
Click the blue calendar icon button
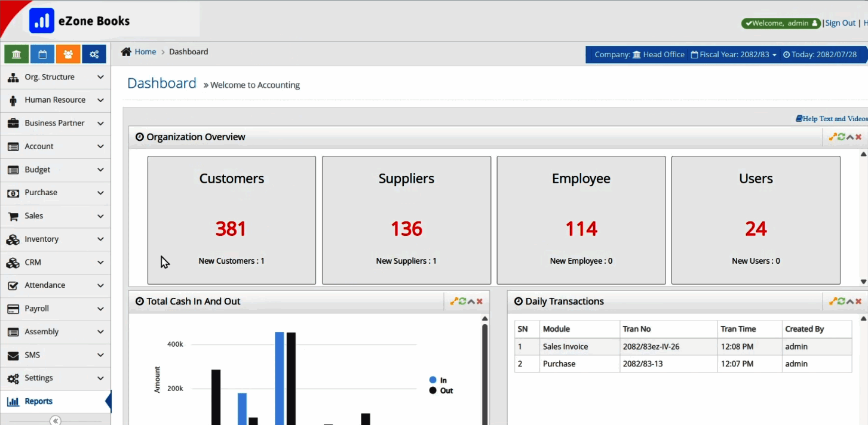pyautogui.click(x=42, y=54)
